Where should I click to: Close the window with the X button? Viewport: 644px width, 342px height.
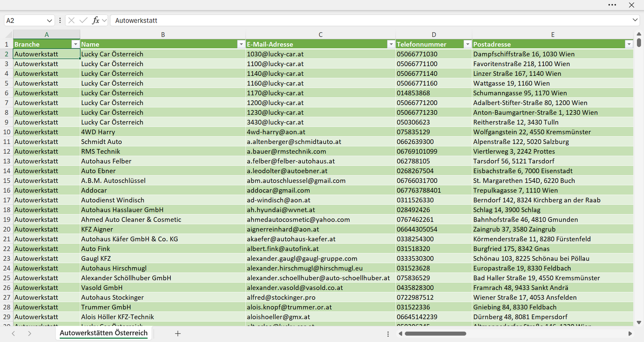[x=631, y=5]
